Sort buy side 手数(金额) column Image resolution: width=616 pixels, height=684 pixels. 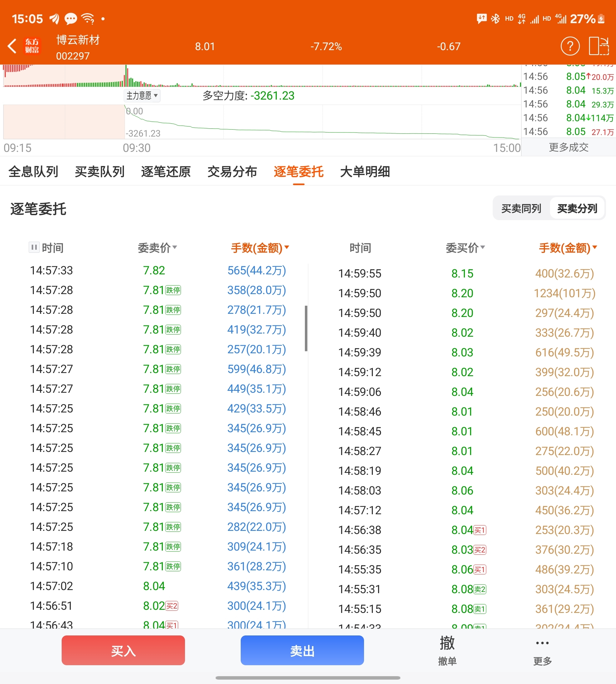coord(568,248)
